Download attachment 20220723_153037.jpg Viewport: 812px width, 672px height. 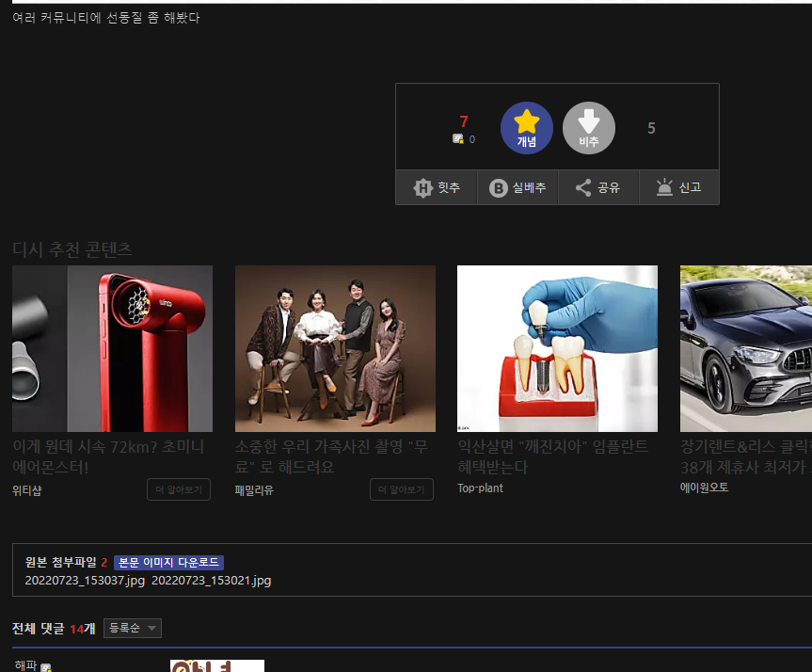coord(85,581)
